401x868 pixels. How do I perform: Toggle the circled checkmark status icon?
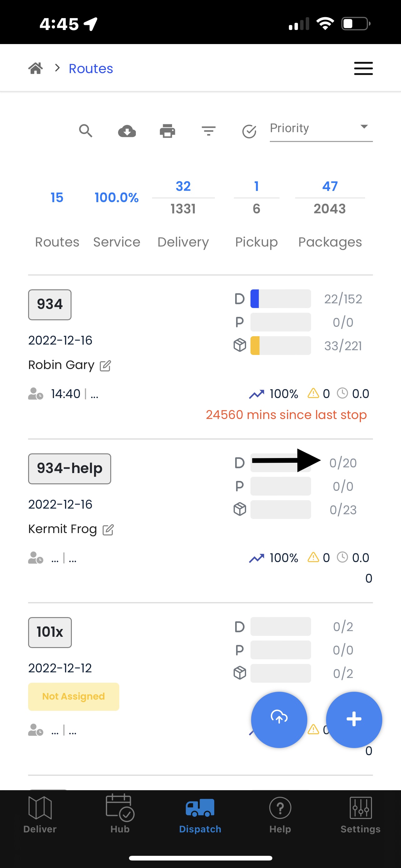[x=250, y=132]
